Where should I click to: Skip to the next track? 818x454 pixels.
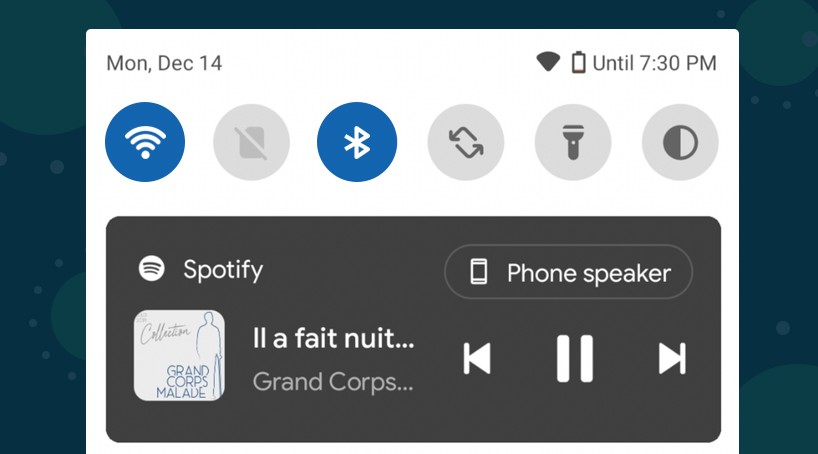click(x=671, y=358)
